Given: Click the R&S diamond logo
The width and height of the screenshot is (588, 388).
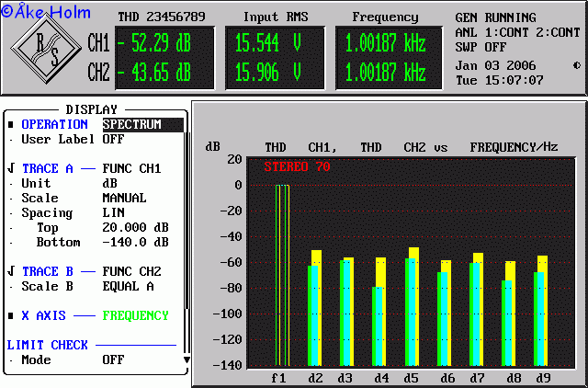Looking at the screenshot, I should click(46, 48).
